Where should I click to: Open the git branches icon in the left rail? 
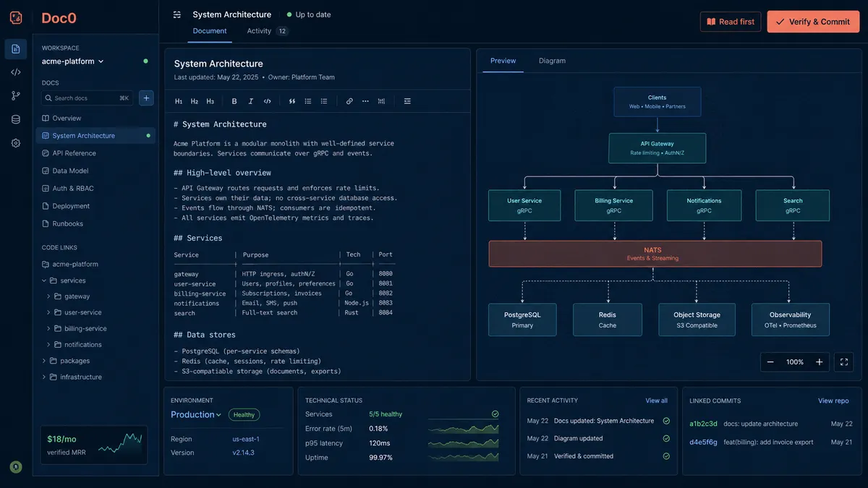pos(16,95)
